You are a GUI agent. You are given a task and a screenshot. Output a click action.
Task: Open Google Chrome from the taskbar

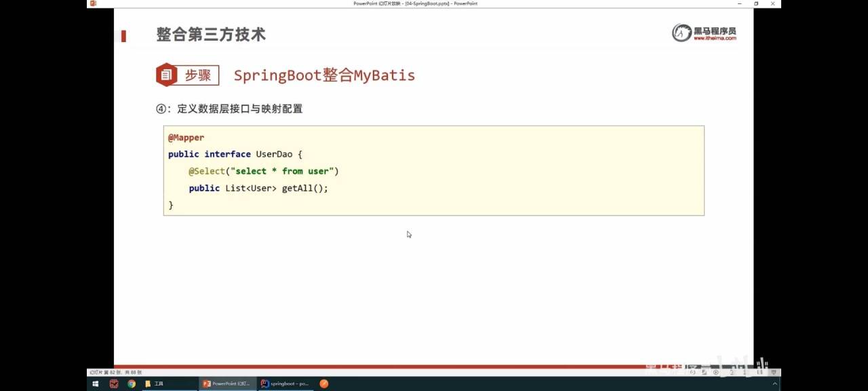point(132,384)
